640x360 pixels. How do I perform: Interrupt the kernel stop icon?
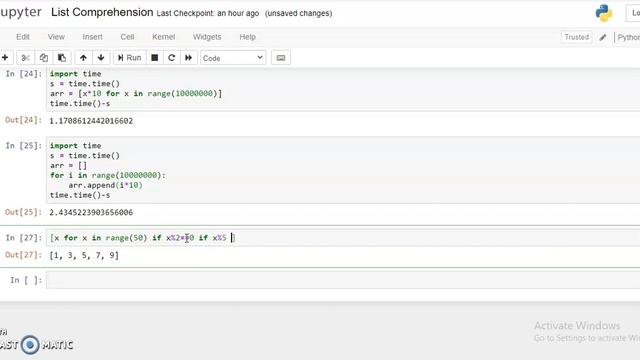[x=155, y=58]
